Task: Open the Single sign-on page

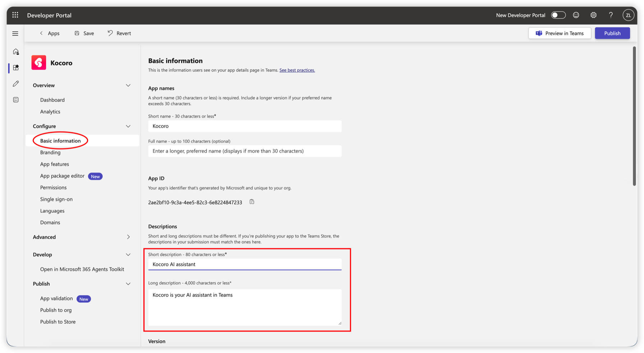Action: tap(56, 199)
